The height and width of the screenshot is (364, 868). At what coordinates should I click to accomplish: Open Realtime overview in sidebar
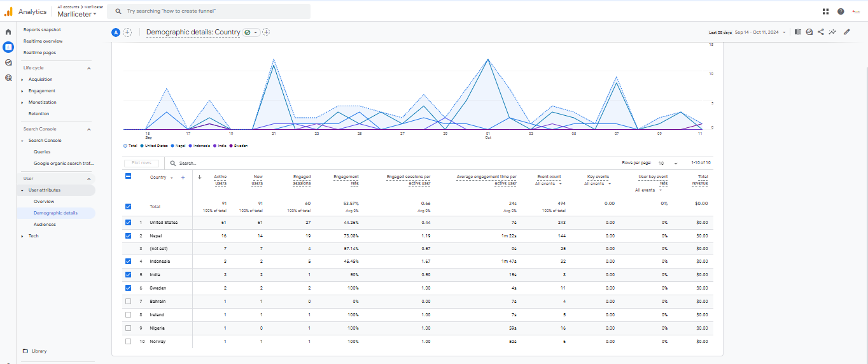(x=43, y=41)
